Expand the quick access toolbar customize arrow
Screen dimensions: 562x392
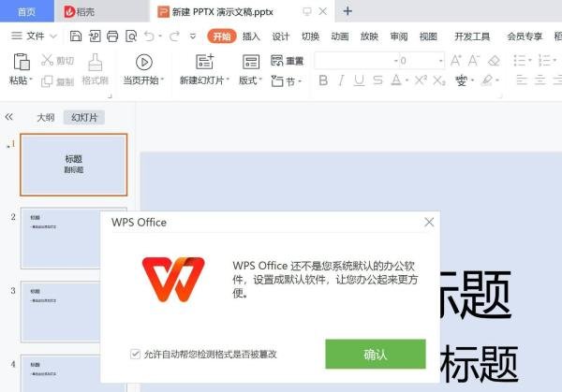pyautogui.click(x=193, y=36)
